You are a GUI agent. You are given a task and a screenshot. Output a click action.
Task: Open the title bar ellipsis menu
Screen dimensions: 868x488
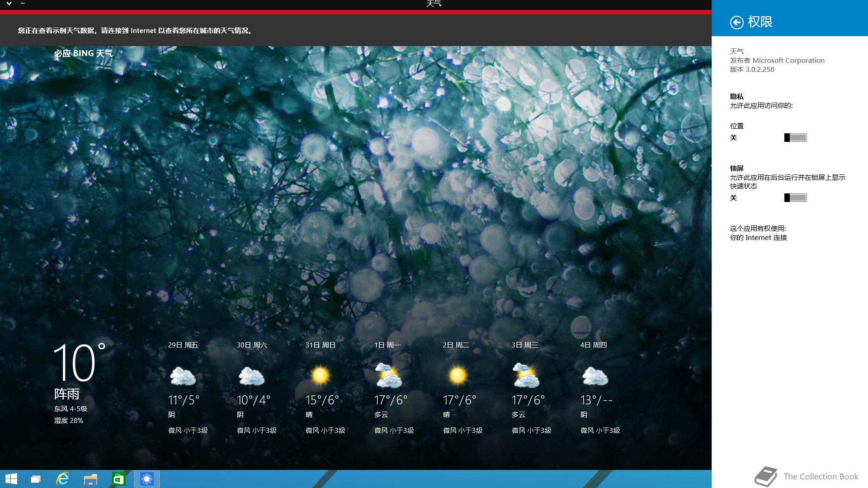click(23, 3)
